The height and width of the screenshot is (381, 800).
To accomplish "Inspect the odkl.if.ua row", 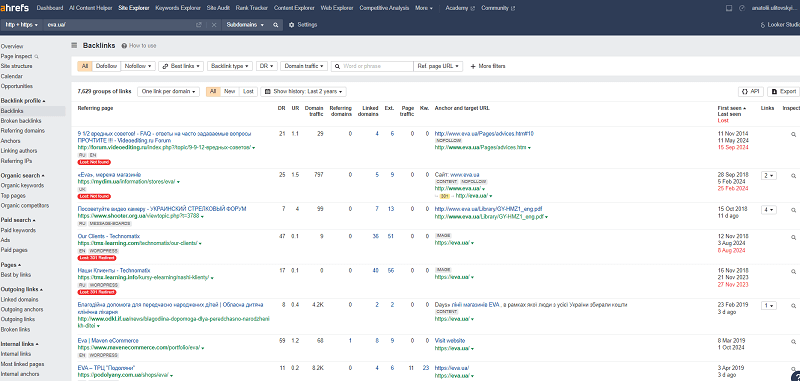I will point(793,306).
